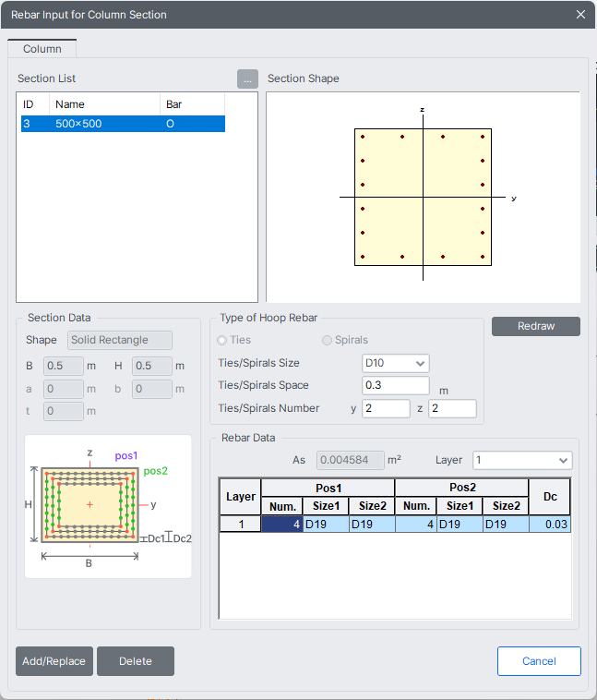Viewport: 597px width, 700px height.
Task: Click the Delete button
Action: 136,661
